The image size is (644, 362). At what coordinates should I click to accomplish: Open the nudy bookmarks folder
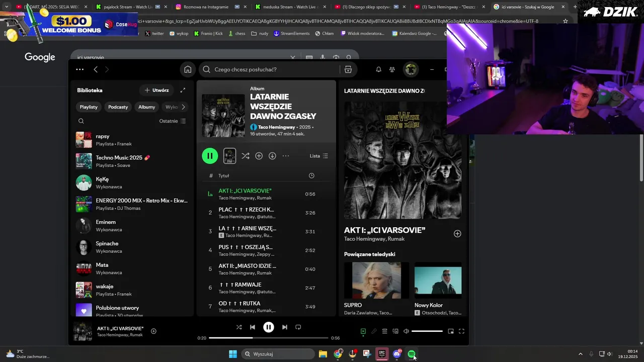260,34
